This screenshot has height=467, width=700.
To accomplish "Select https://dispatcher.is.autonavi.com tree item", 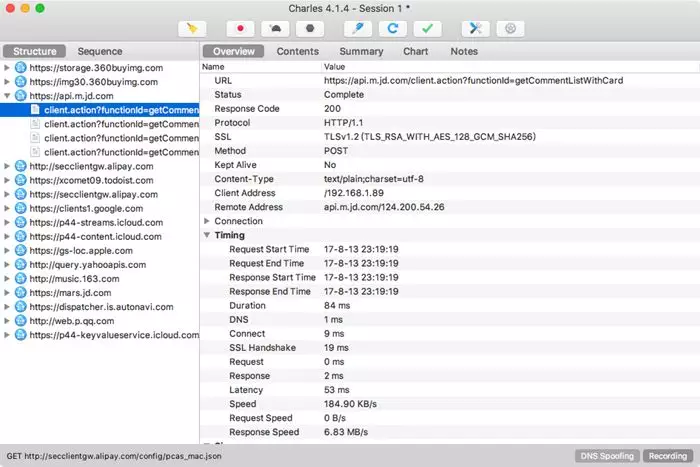I will [101, 307].
